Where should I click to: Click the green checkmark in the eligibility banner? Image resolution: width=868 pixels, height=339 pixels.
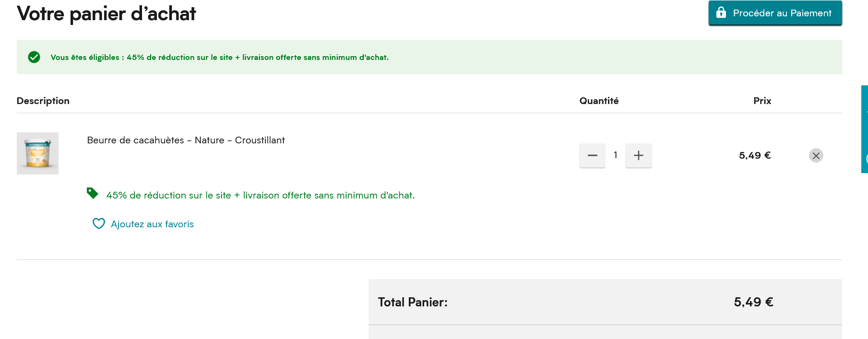pyautogui.click(x=34, y=57)
